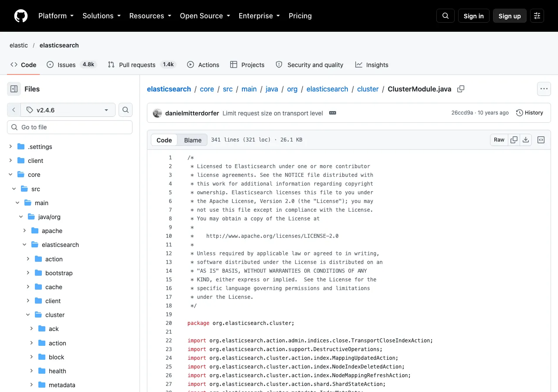This screenshot has width=558, height=392.
Task: Go back with the arrow beside v2.4.6
Action: click(14, 110)
